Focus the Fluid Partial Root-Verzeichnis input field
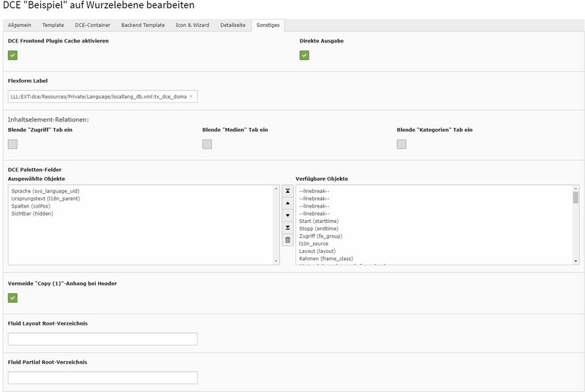Image resolution: width=585 pixels, height=392 pixels. pos(102,378)
